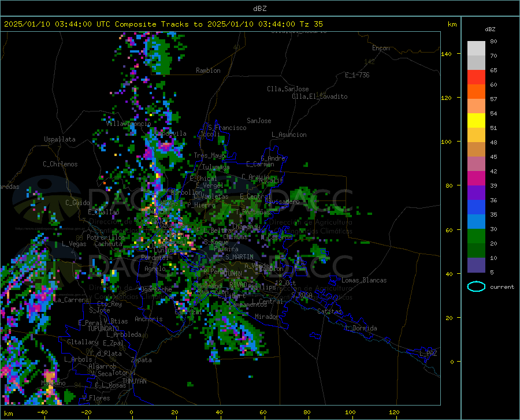Click the 'E_Carmen' place label

260,164
